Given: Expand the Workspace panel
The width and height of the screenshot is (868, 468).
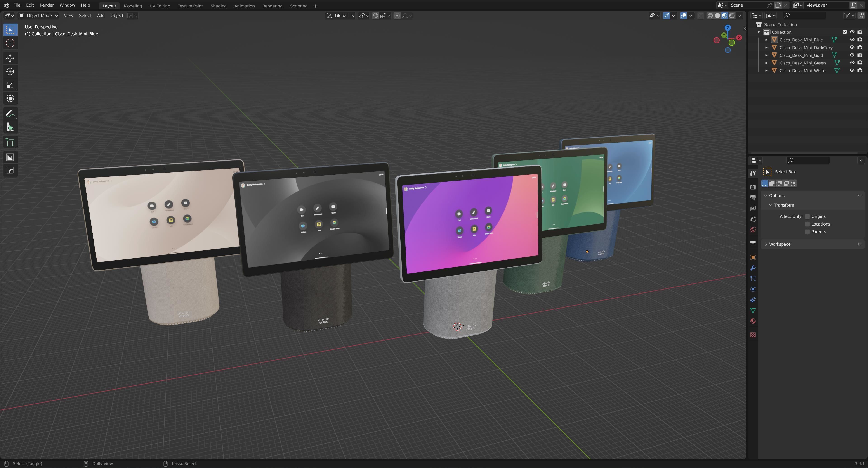Looking at the screenshot, I should click(766, 244).
